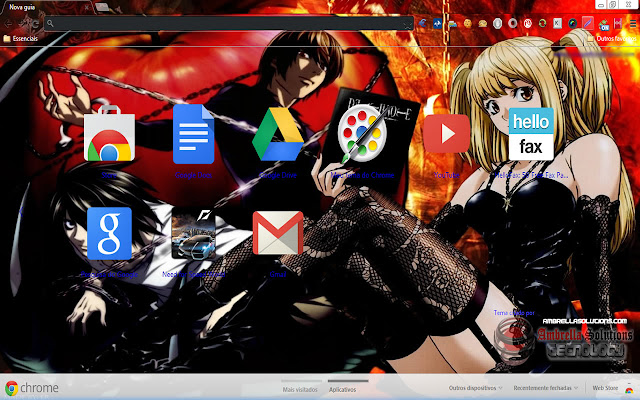Open a new tab with the new-tab button
640x400 pixels.
[102, 7]
